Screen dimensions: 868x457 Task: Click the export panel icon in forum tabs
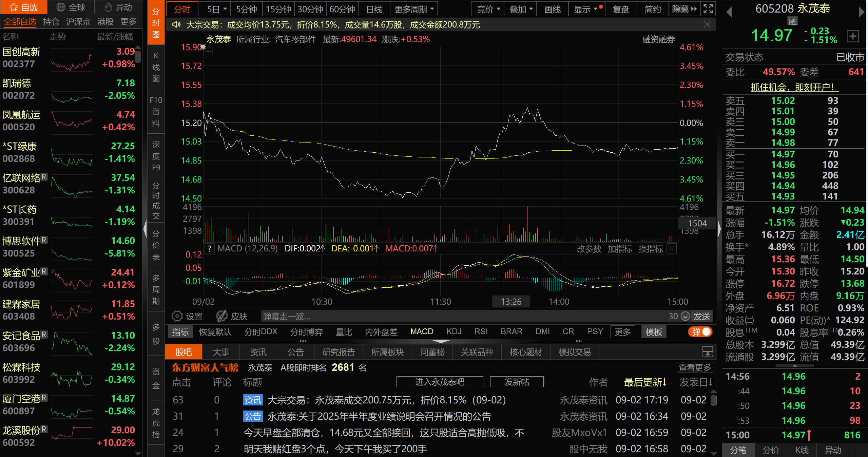(708, 352)
